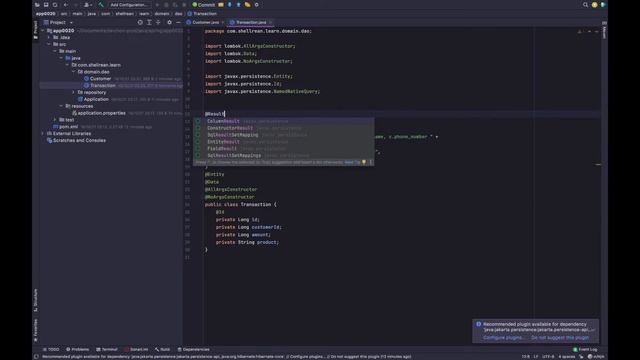This screenshot has width=640, height=360.
Task: Click the Commit button in toolbar
Action: point(203,5)
